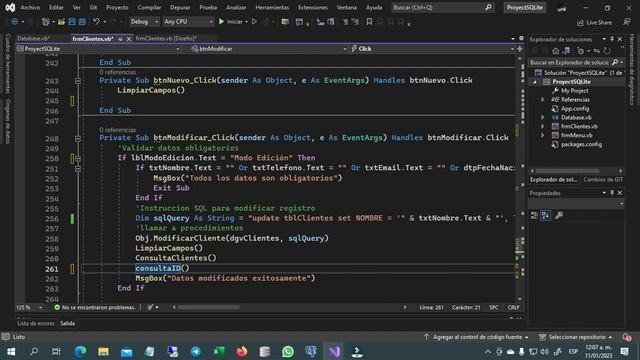Click the Save All icon
The width and height of the screenshot is (640, 360).
pyautogui.click(x=82, y=22)
